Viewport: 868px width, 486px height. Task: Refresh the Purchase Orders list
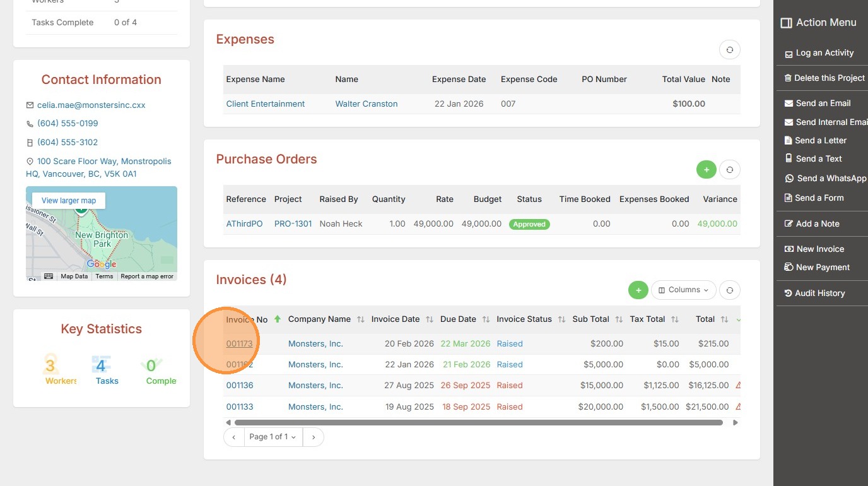(x=729, y=169)
